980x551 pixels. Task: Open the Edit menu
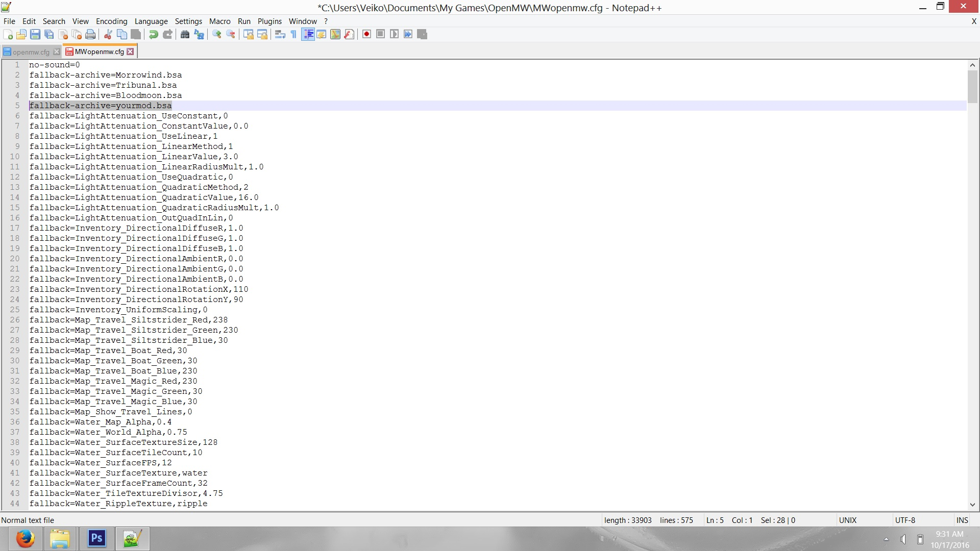click(x=29, y=21)
